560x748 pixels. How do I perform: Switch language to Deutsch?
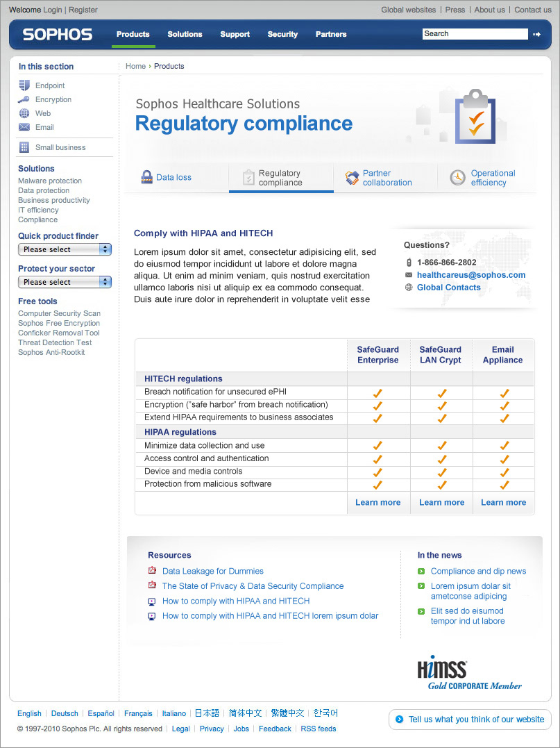pyautogui.click(x=65, y=714)
